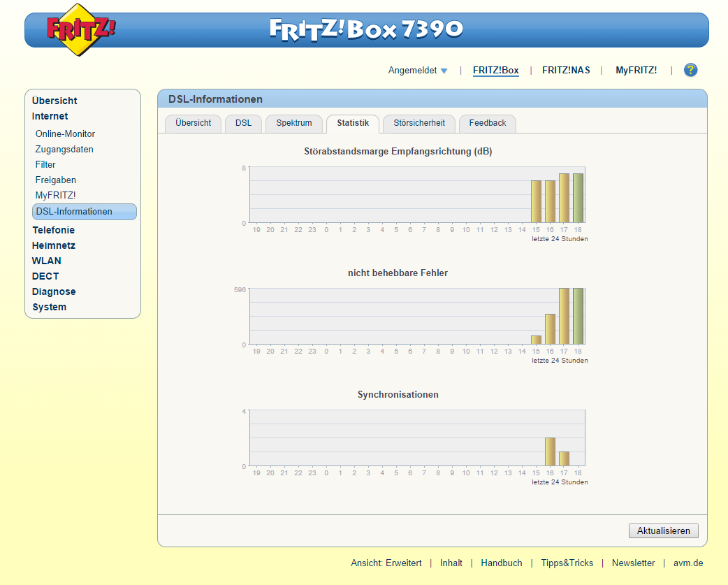Open the Tipps&Tricks footer link
728x585 pixels.
pos(567,563)
